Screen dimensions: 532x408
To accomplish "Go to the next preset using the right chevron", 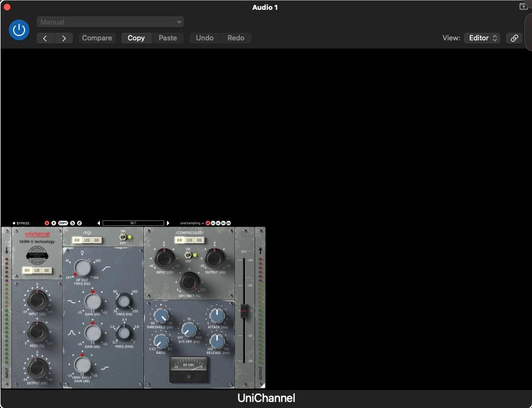I will pyautogui.click(x=64, y=38).
